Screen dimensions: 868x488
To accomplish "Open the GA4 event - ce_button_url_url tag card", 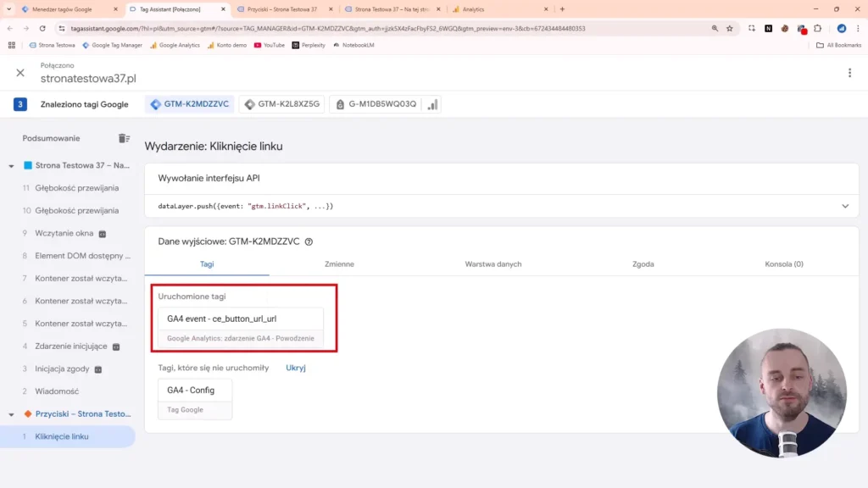I will click(241, 328).
